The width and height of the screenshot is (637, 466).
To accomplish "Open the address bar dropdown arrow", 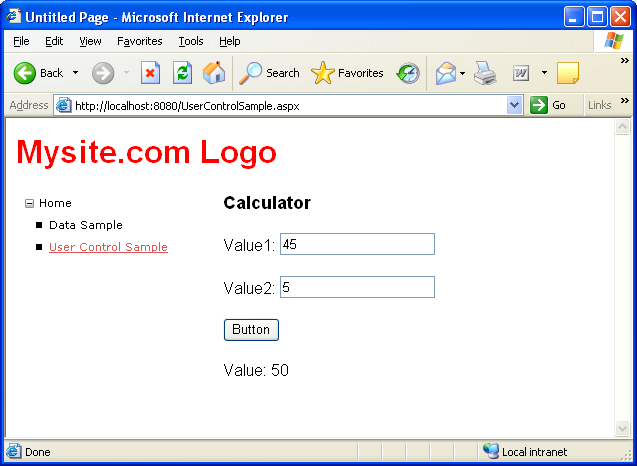I will tap(514, 105).
